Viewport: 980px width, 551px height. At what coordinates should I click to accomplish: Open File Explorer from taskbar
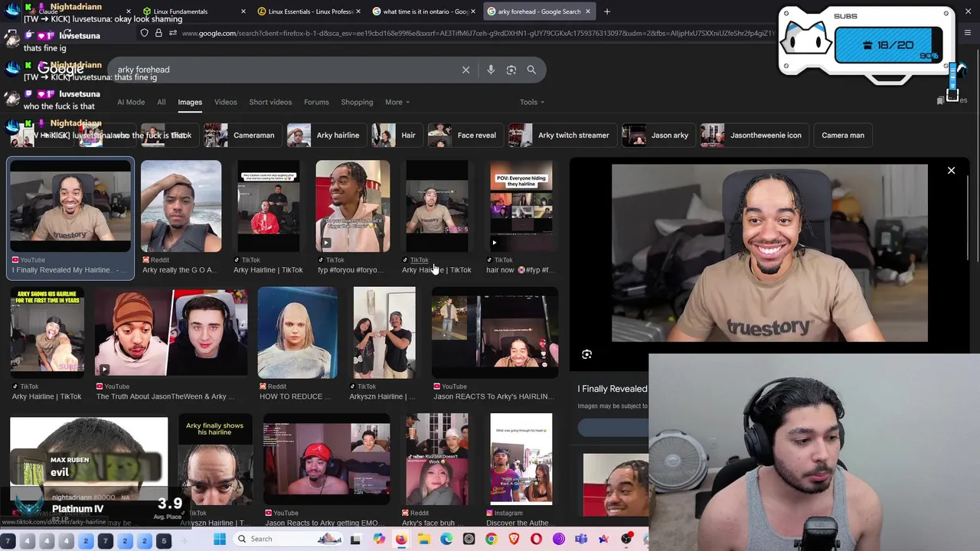point(423,539)
